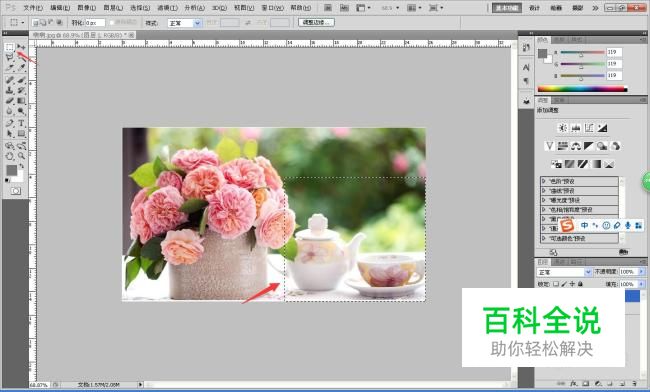650x392 pixels.
Task: Click the Exposure adjustment icon
Action: [x=602, y=128]
